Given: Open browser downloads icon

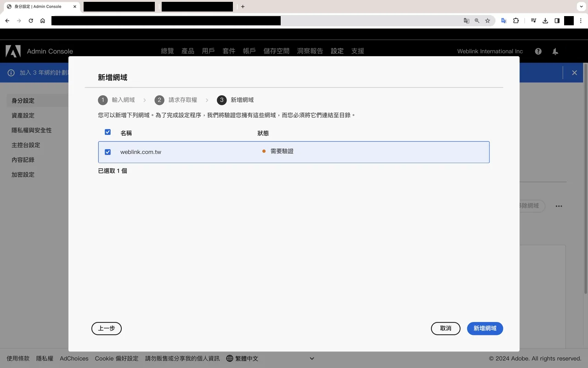Looking at the screenshot, I should coord(545,21).
